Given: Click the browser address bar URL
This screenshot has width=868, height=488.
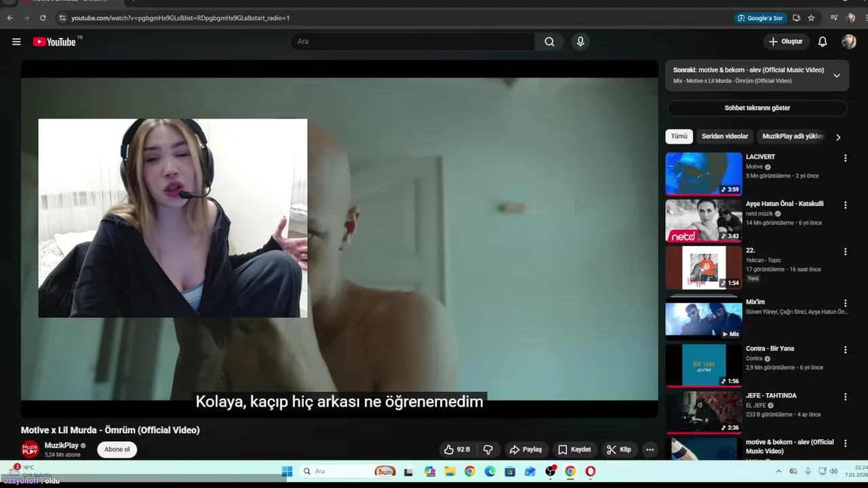Looking at the screenshot, I should 180,18.
